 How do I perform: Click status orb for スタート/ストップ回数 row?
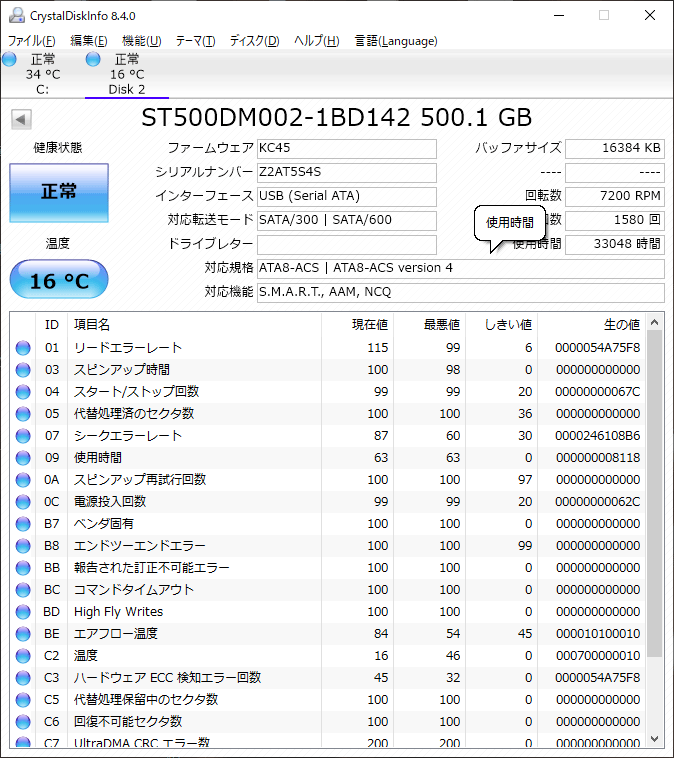click(x=23, y=392)
